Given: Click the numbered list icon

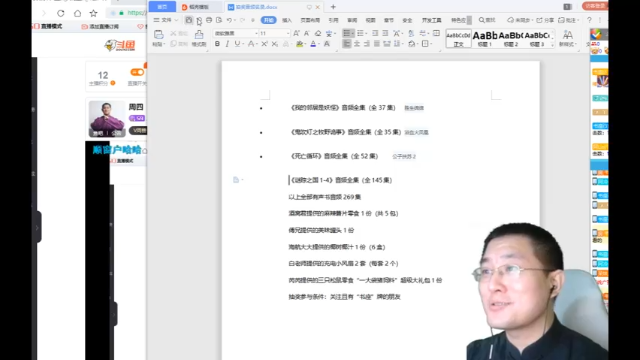Looking at the screenshot, I should (360, 33).
